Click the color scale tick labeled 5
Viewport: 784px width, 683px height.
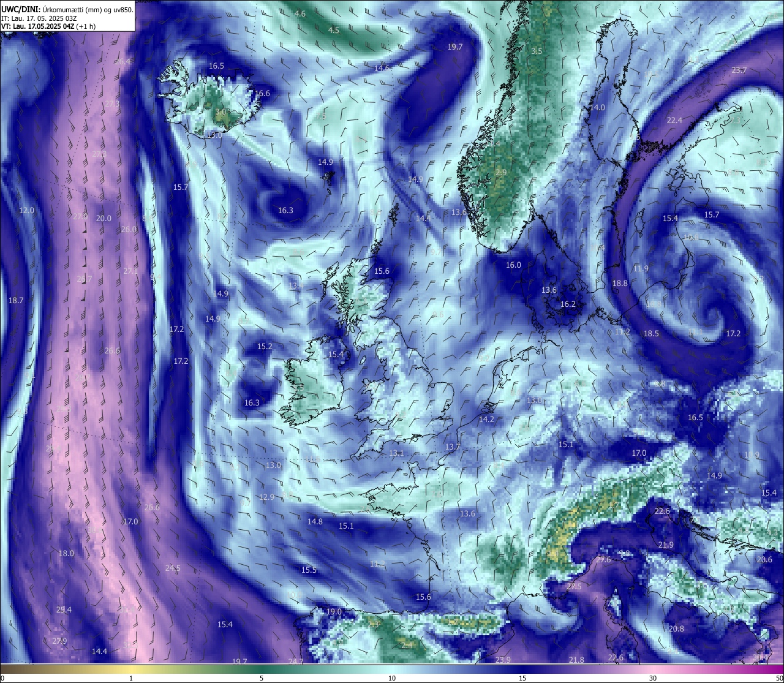pyautogui.click(x=262, y=678)
